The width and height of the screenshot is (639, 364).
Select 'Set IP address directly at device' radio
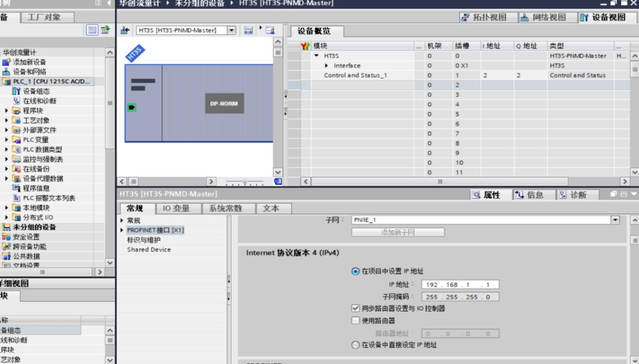tap(355, 345)
